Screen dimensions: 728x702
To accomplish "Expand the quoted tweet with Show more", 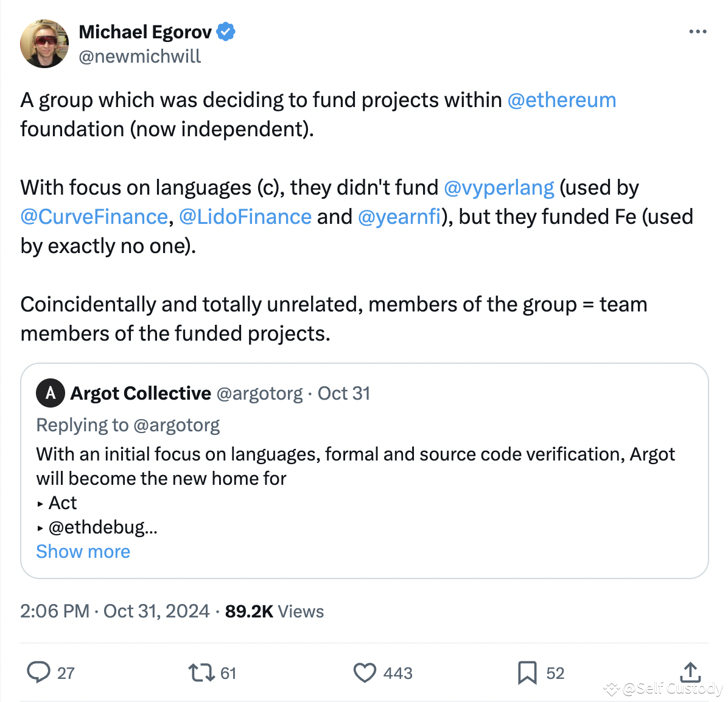I will click(x=83, y=551).
